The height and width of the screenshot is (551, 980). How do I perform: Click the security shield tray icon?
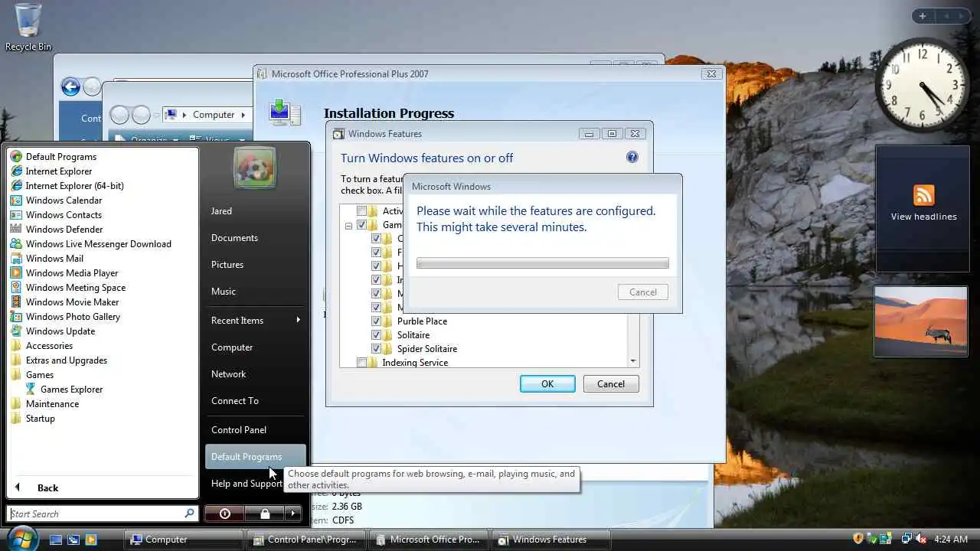coord(858,539)
